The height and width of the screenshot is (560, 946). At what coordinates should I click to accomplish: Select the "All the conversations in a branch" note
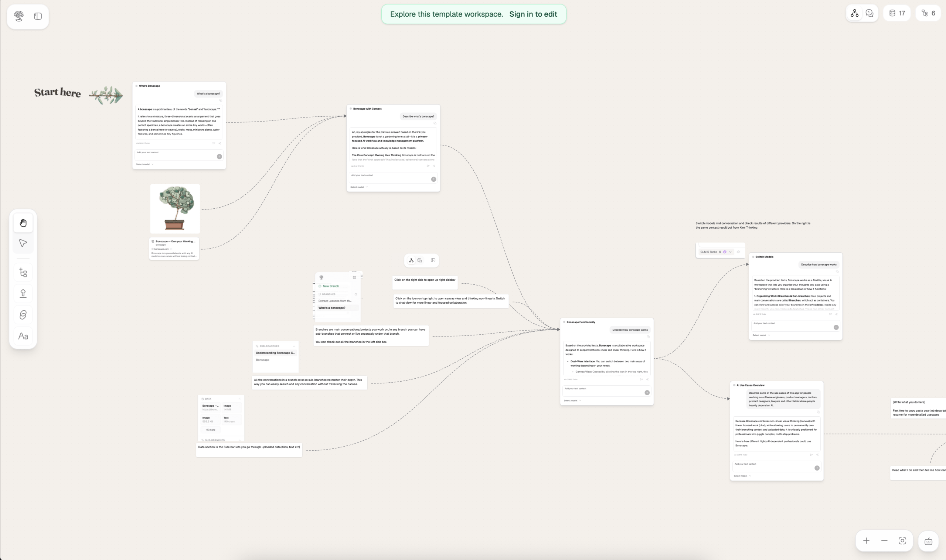pyautogui.click(x=310, y=382)
